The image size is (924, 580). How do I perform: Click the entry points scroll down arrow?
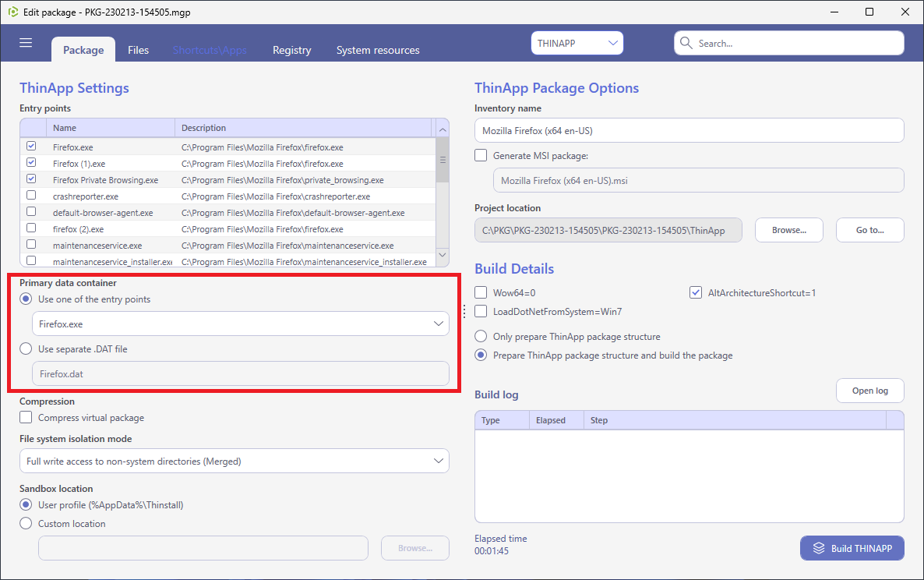pyautogui.click(x=443, y=255)
